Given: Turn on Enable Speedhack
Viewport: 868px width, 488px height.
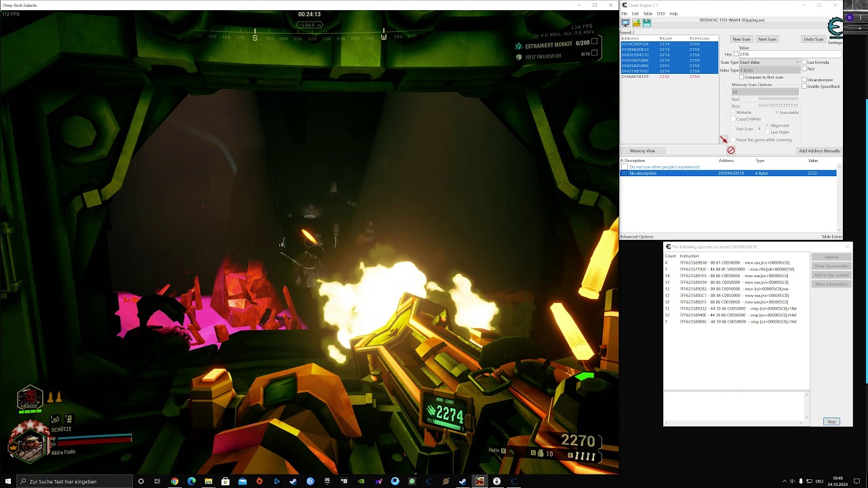Looking at the screenshot, I should click(x=804, y=86).
